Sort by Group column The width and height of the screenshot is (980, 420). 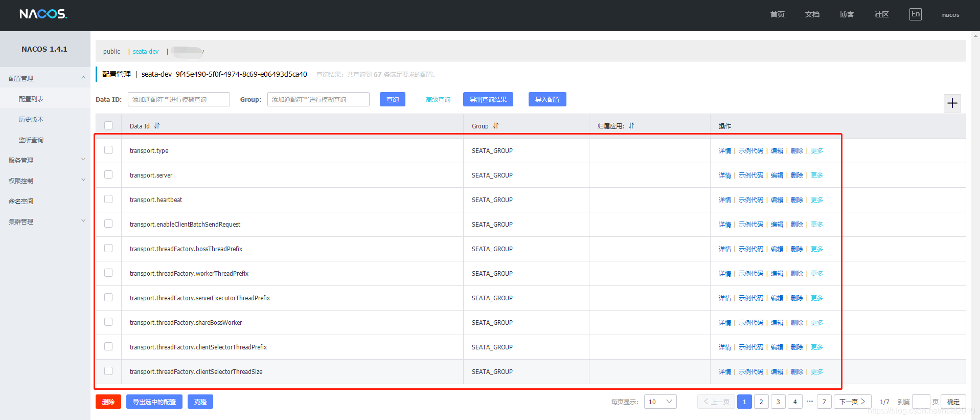496,126
